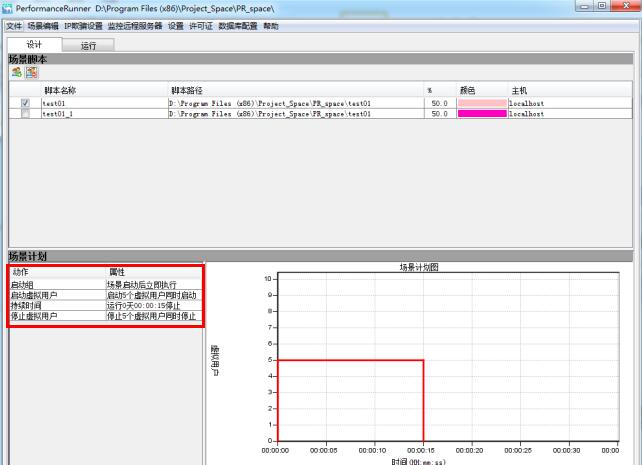Select the 设计 tab
The width and height of the screenshot is (642, 465).
pyautogui.click(x=34, y=45)
